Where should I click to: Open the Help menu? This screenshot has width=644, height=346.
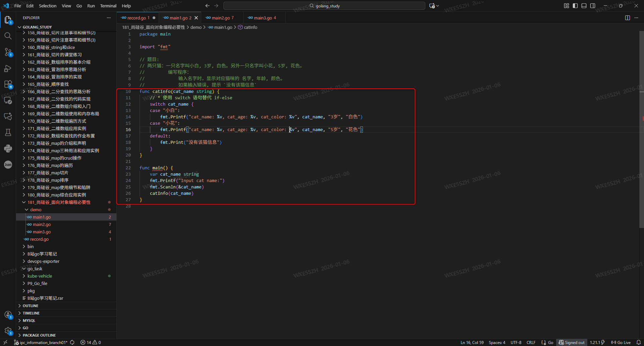126,6
